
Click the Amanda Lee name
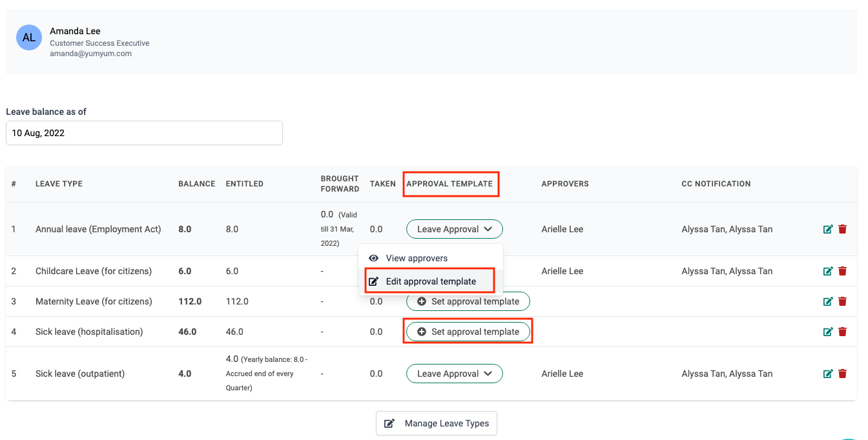[x=75, y=31]
